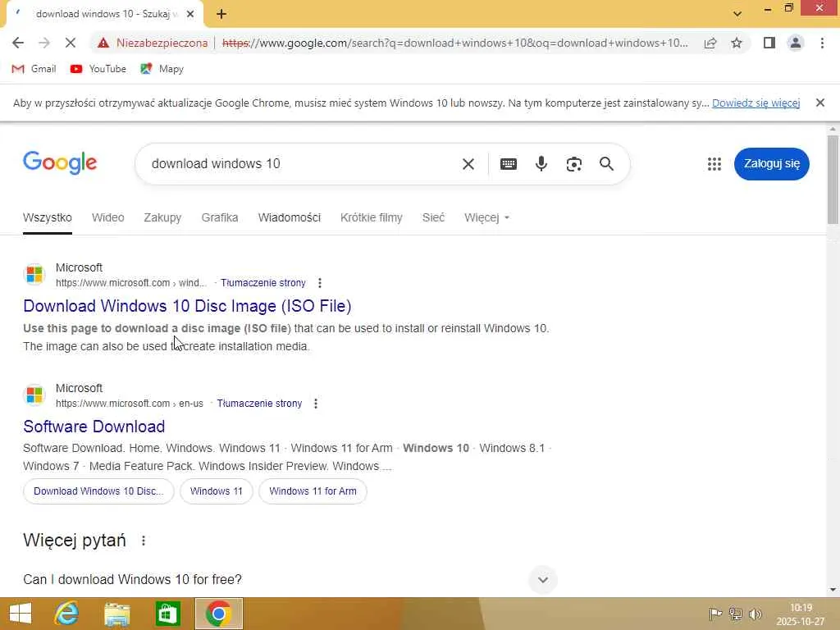Click the scrollbar down arrow

point(833,590)
